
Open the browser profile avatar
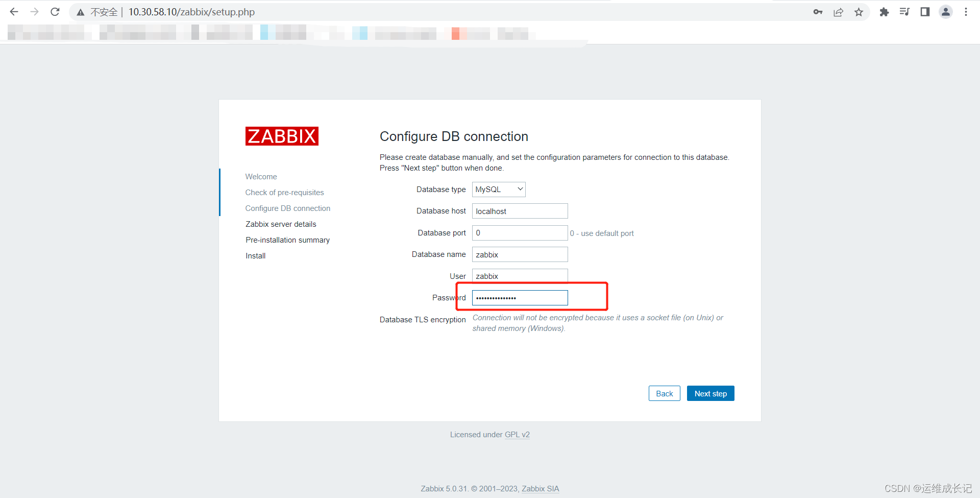pos(946,12)
